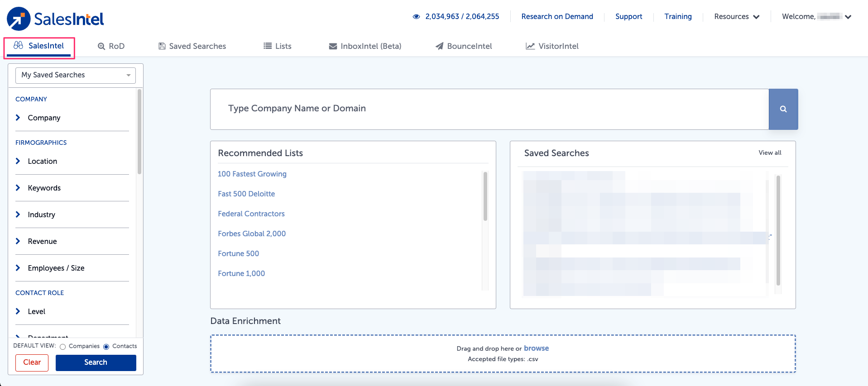The image size is (868, 386).
Task: Click the Recommended Lists scrollbar
Action: pyautogui.click(x=485, y=196)
